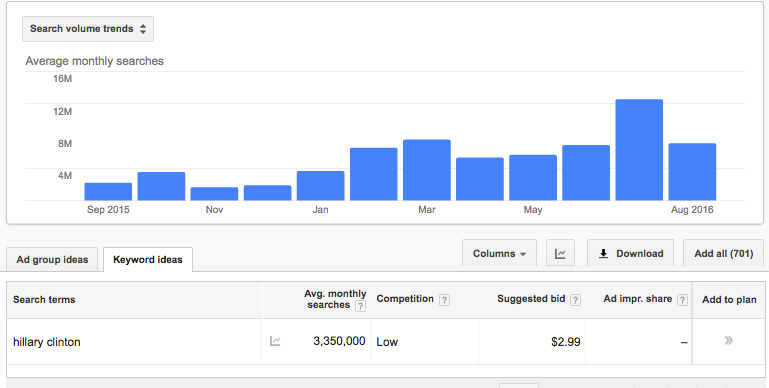The image size is (769, 388).
Task: Open help icon next to Ad impr. share
Action: click(x=682, y=300)
